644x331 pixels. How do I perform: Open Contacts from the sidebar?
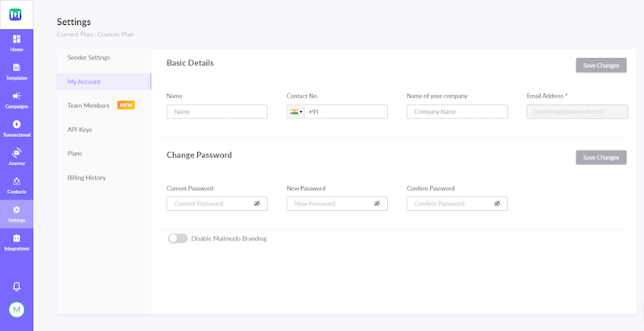pos(16,184)
